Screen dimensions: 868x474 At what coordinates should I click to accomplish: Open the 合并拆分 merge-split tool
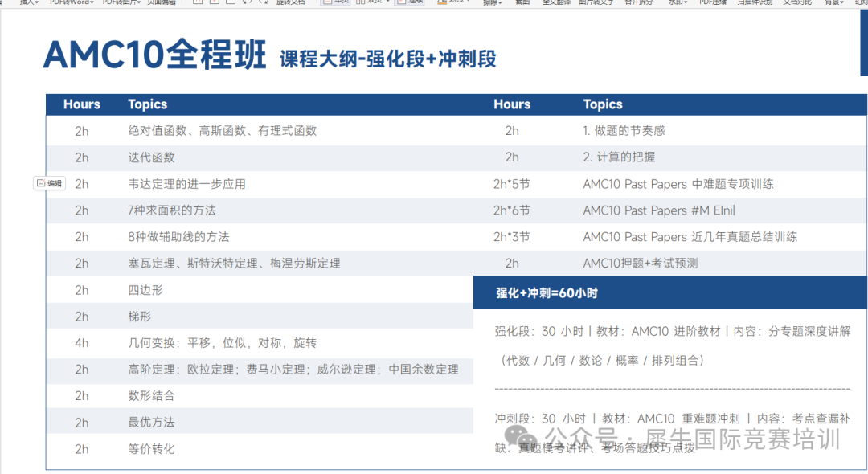639,2
